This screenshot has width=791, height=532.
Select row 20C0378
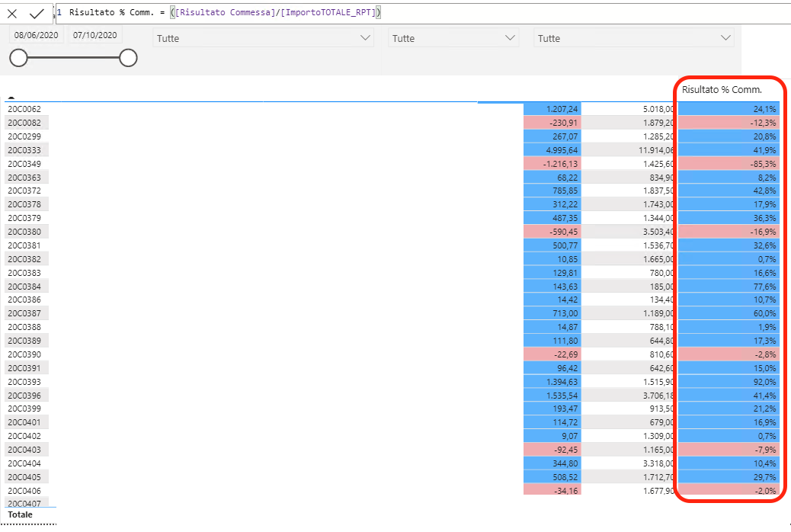coord(24,204)
